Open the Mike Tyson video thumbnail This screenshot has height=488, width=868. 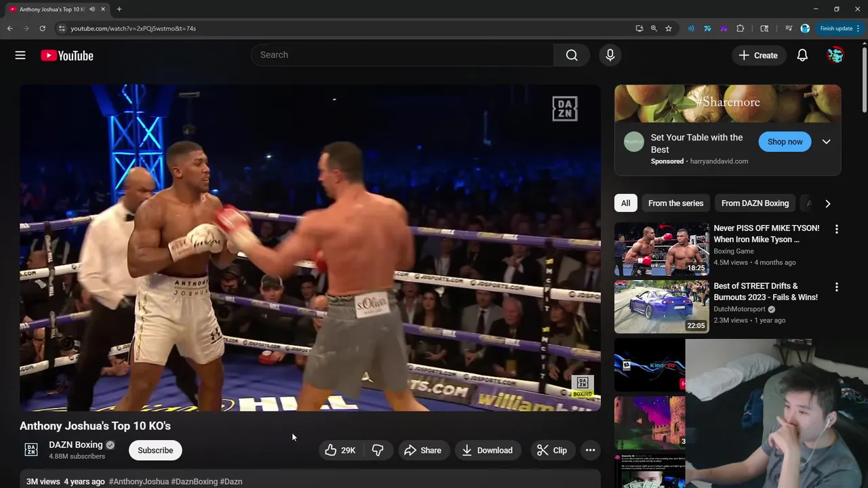[661, 249]
